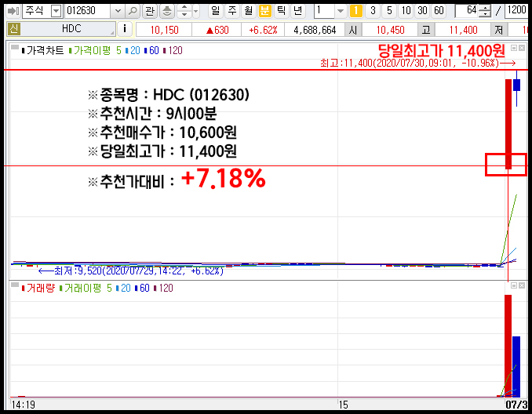
Task: Expand the stock code history dropdown
Action: click(x=118, y=11)
